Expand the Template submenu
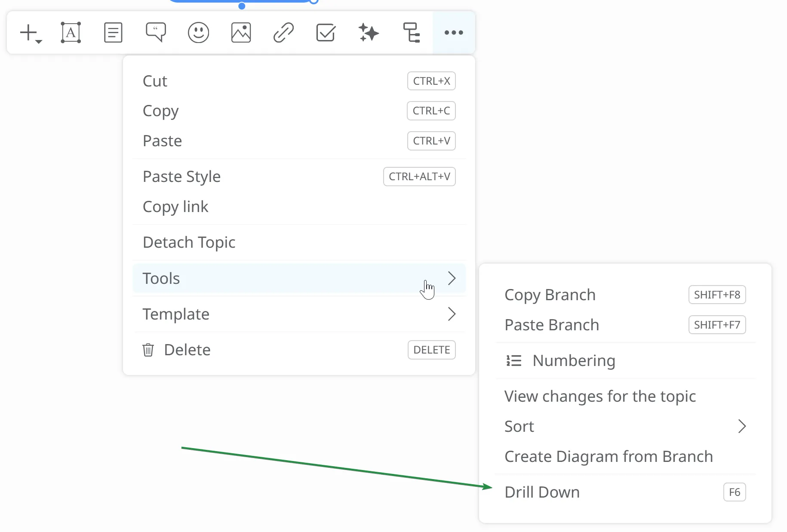The height and width of the screenshot is (532, 787). 299,314
